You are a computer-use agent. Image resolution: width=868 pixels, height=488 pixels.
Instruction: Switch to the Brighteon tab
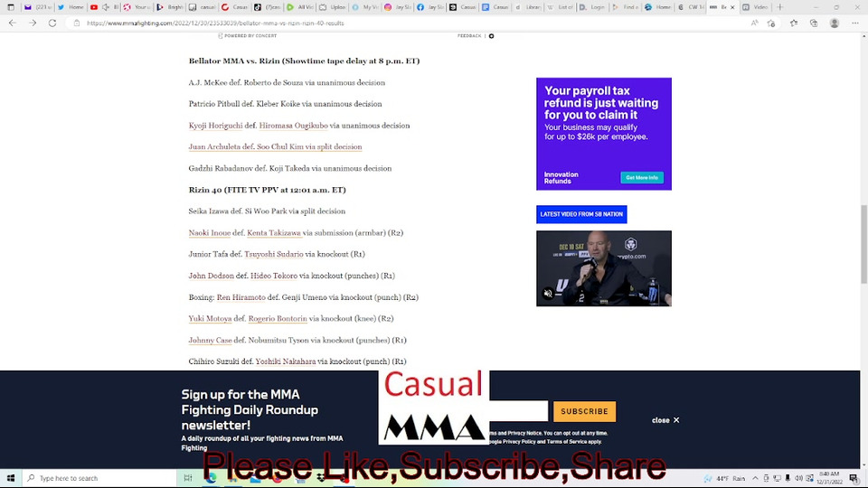[x=170, y=7]
